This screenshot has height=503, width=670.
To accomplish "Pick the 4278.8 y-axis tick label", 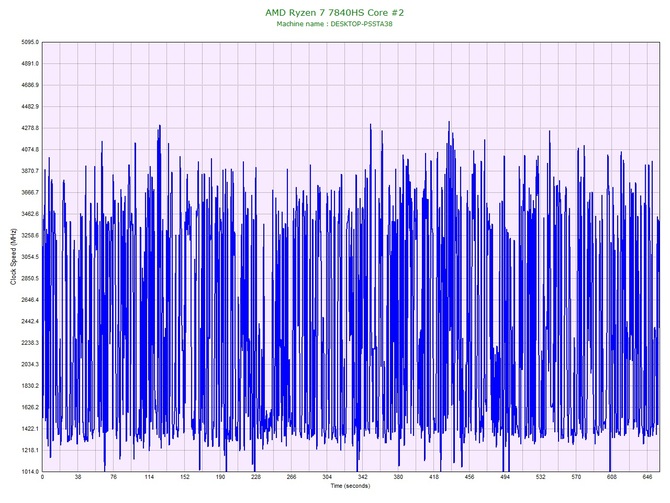I will (29, 128).
